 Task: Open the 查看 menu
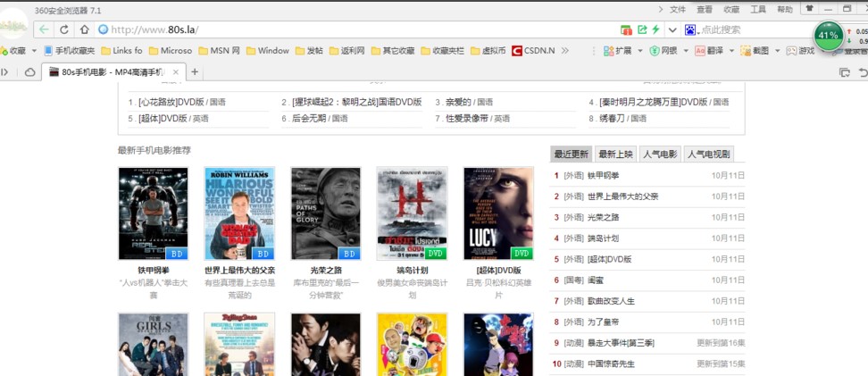[x=705, y=10]
